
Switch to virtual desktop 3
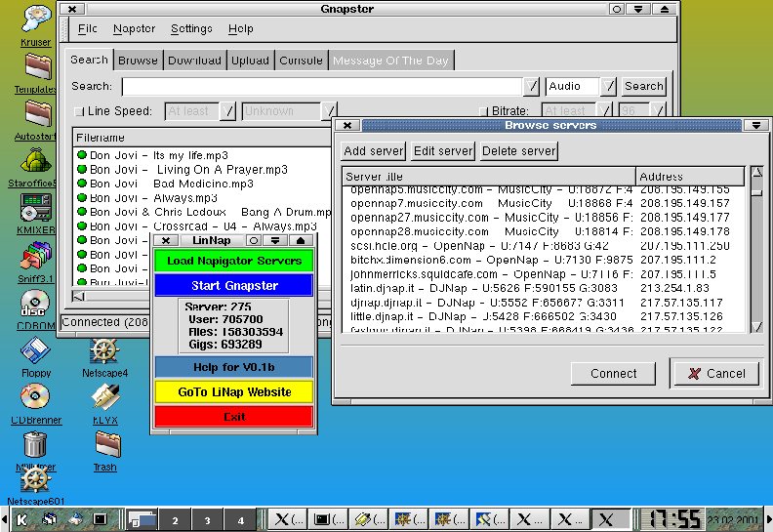pyautogui.click(x=207, y=519)
